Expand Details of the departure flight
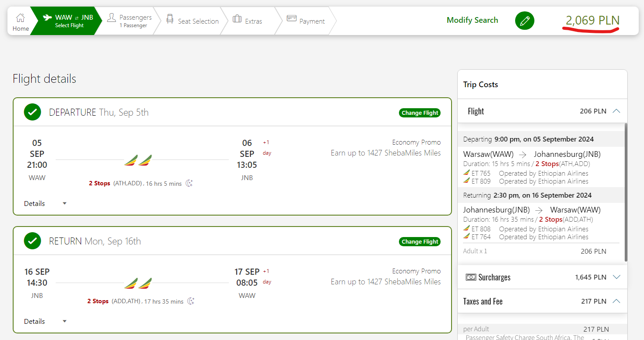This screenshot has height=340, width=644. [46, 203]
